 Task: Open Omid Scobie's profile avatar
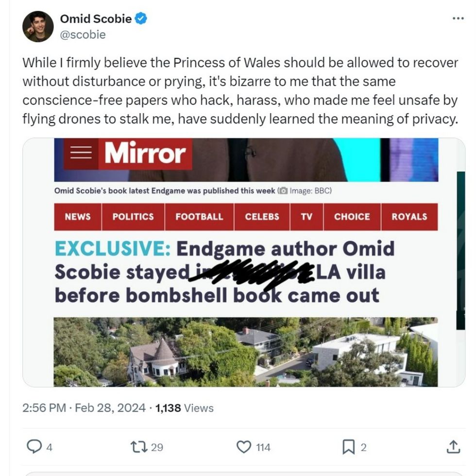[x=38, y=27]
